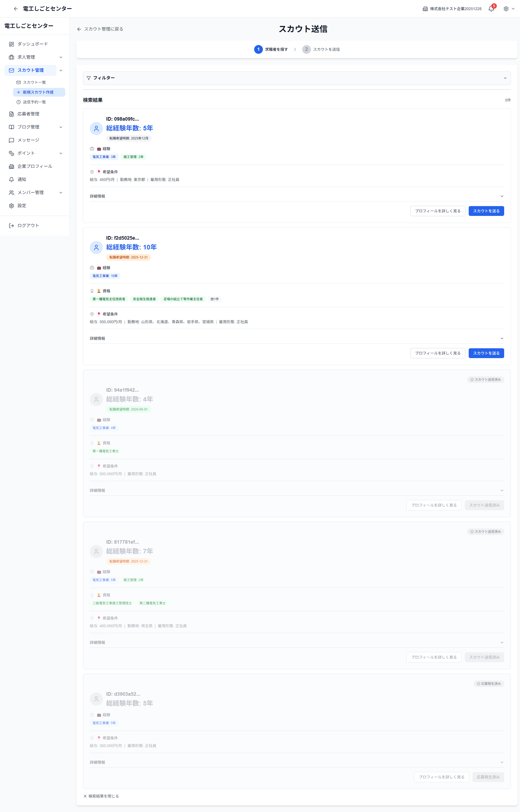
Task: Expand the 求人管理 sidebar submenu
Action: click(61, 57)
